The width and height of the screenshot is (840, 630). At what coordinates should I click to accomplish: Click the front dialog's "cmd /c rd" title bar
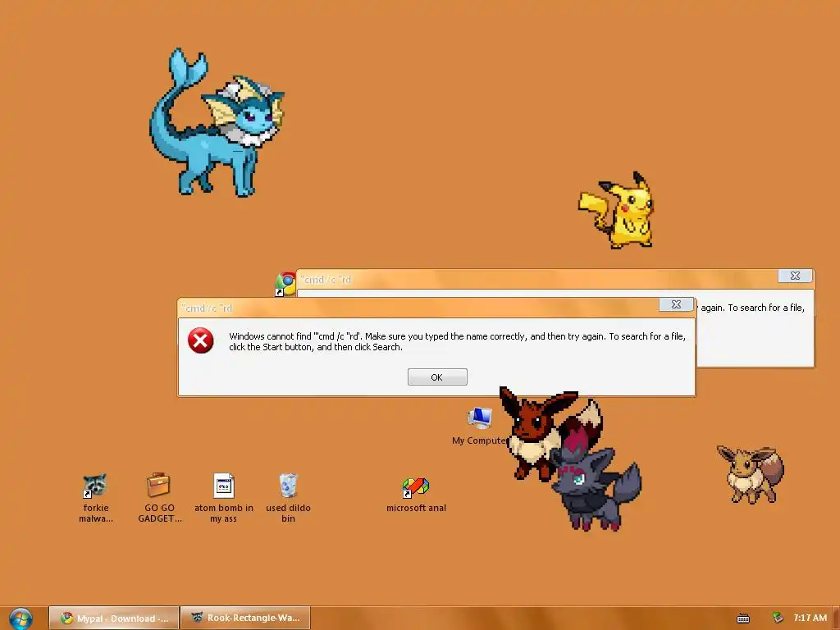click(418, 308)
